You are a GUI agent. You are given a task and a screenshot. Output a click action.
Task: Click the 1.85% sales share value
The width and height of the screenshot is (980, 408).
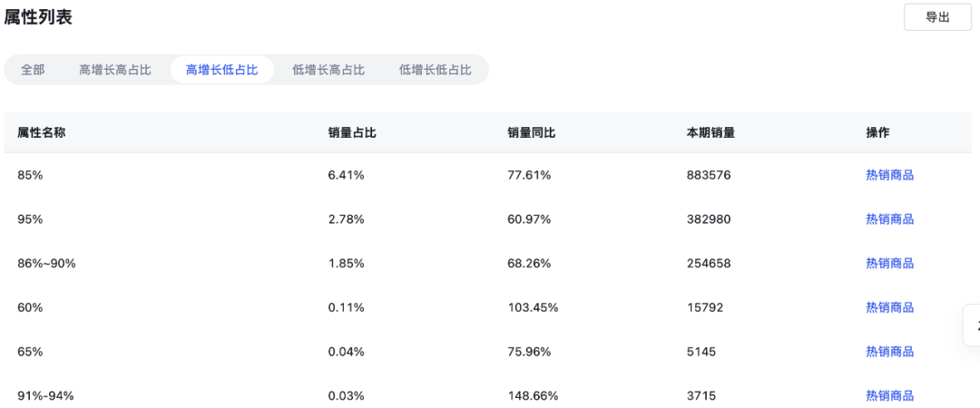tap(347, 264)
